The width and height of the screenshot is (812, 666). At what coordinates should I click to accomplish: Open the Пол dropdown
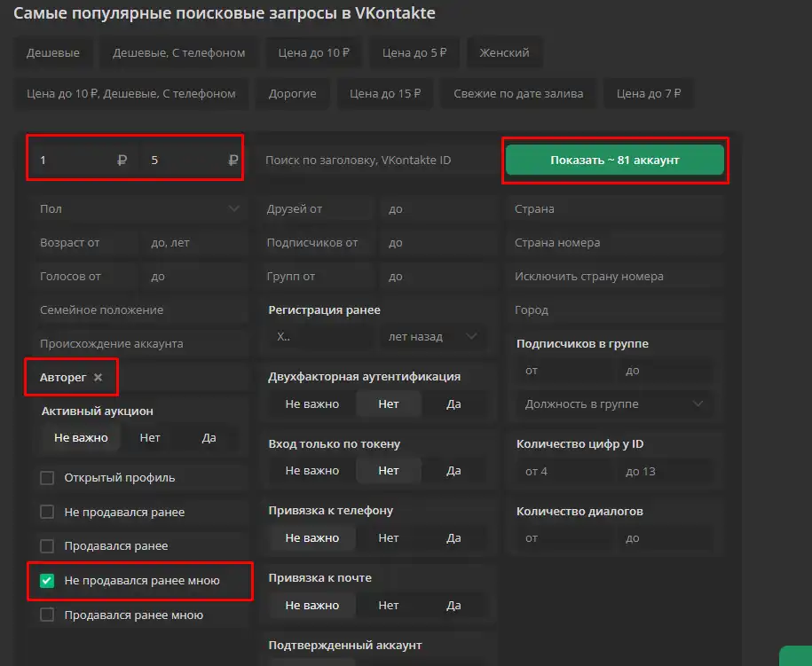click(138, 209)
